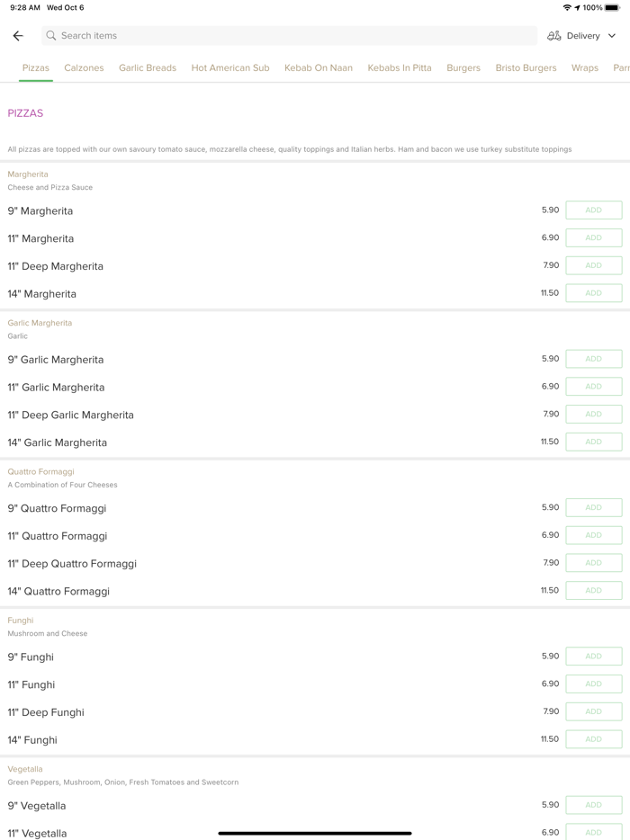The width and height of the screenshot is (630, 840).
Task: Tap the battery status icon
Action: [612, 8]
